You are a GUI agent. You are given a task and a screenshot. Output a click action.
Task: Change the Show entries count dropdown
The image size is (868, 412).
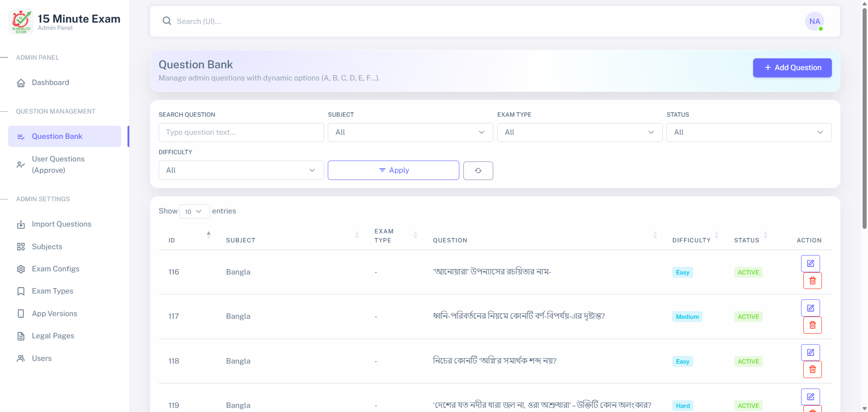[x=194, y=211]
